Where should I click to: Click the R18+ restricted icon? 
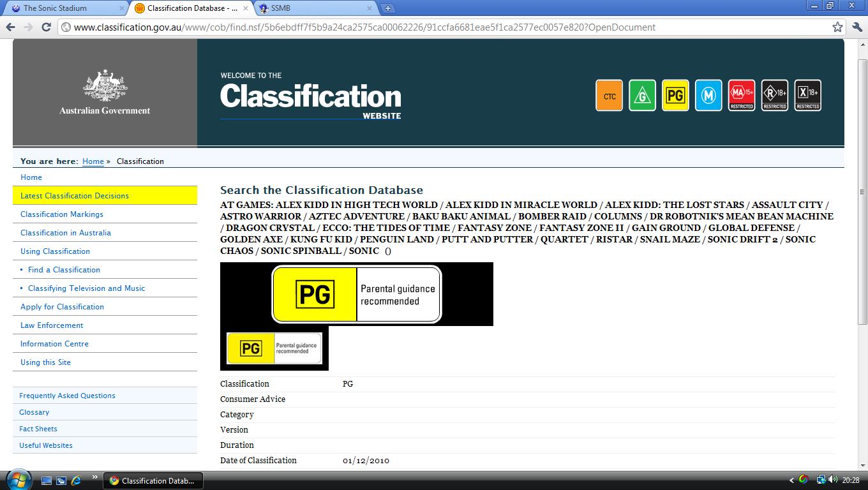[775, 95]
